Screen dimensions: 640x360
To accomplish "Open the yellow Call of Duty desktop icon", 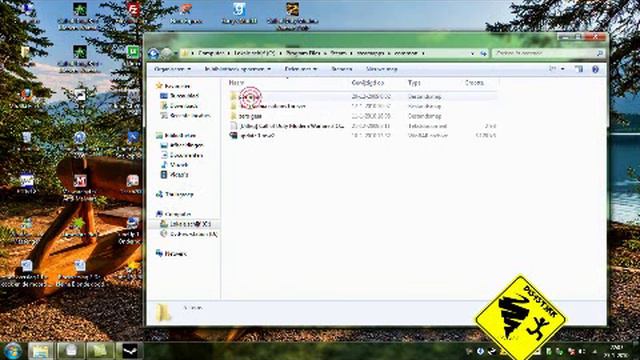I will (292, 16).
